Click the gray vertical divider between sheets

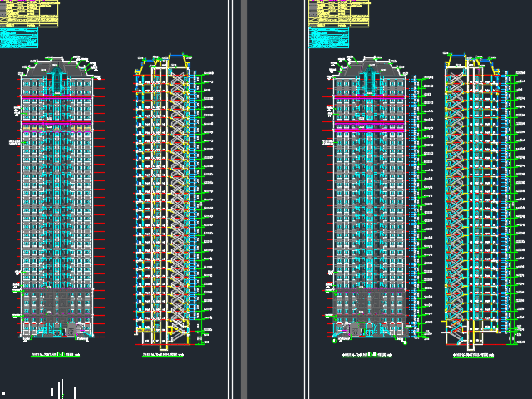pos(244,199)
